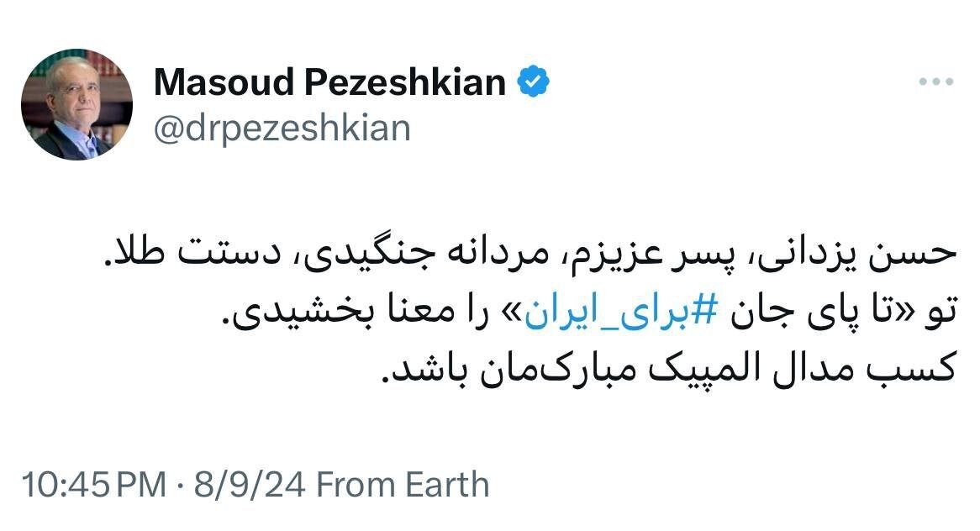Screen dimensions: 980x531
Task: Click the verification badge next to the name
Action: 535,81
